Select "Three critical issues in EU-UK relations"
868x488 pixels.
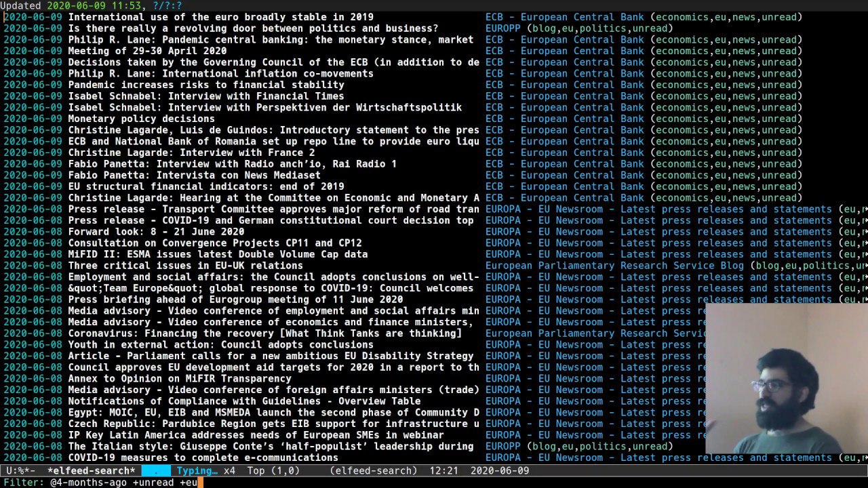pyautogui.click(x=185, y=266)
